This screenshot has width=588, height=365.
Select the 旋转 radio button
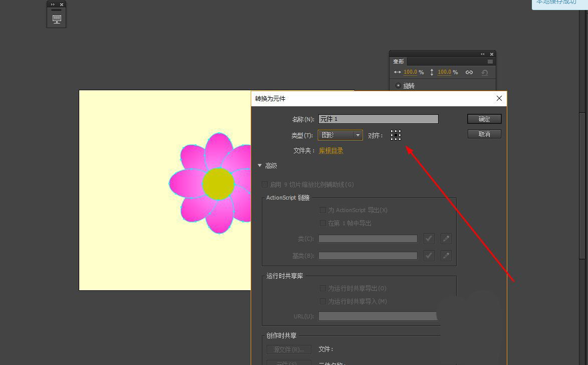pos(398,86)
